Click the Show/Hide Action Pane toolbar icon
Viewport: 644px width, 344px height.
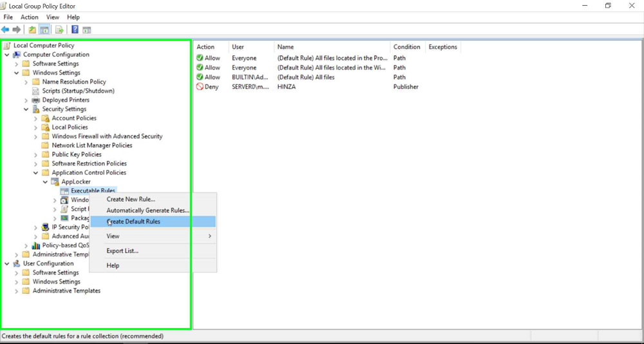tap(87, 30)
